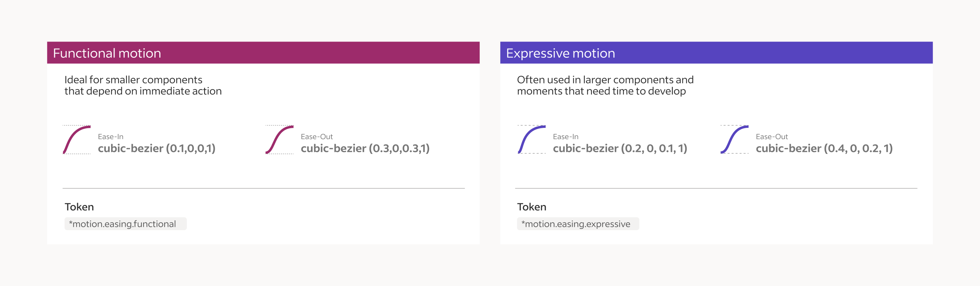Click the functional Ease-Out curve icon
Image resolution: width=980 pixels, height=286 pixels.
click(x=280, y=139)
